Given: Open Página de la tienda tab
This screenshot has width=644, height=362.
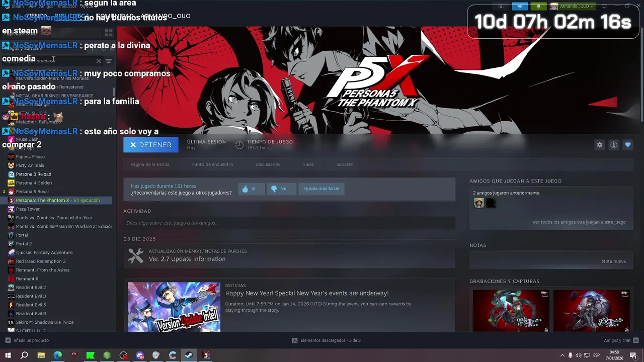Looking at the screenshot, I should (150, 164).
